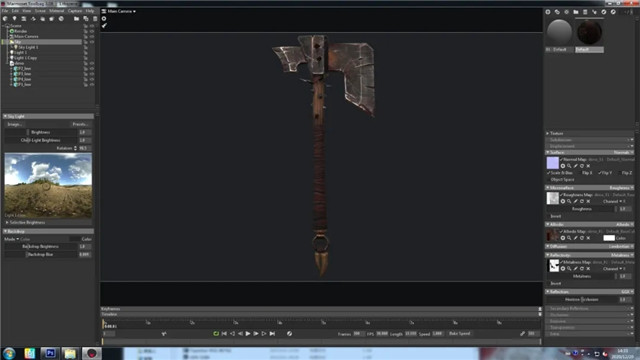640x360 pixels.
Task: Collapse Backdrop panel section
Action: [x=48, y=231]
